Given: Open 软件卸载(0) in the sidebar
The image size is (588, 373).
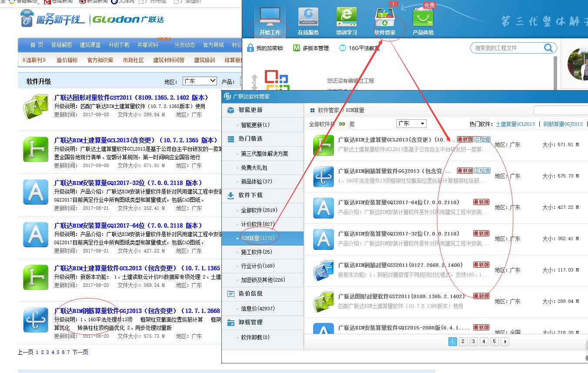Looking at the screenshot, I should 255,337.
